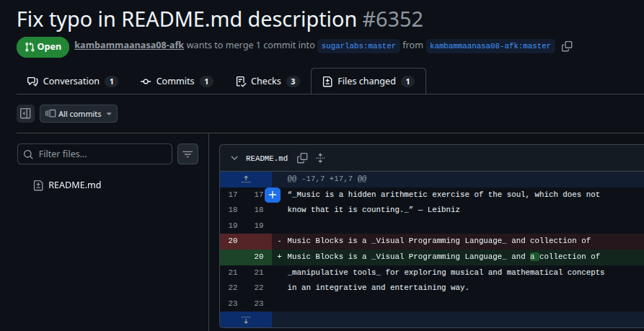Open the Checks tab
The width and height of the screenshot is (644, 331).
click(268, 81)
